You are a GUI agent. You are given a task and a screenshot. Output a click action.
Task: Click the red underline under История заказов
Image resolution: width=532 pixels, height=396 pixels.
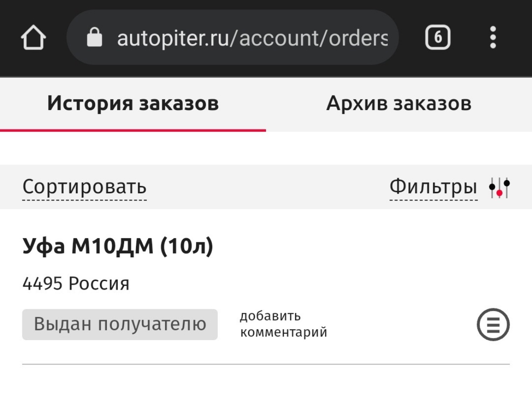133,130
